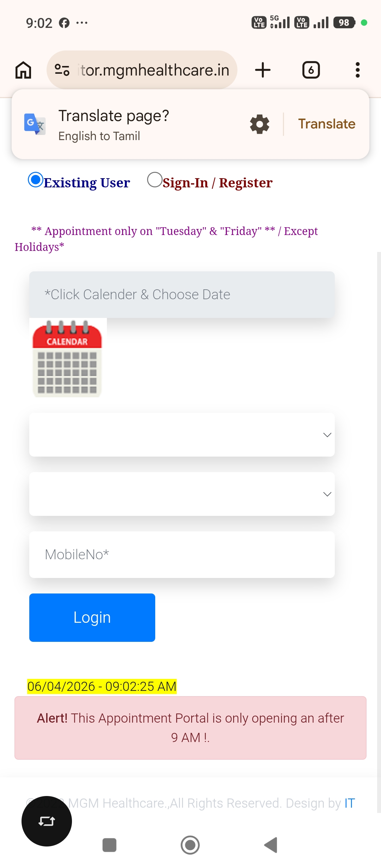Expand the second empty dropdown

coord(182,494)
